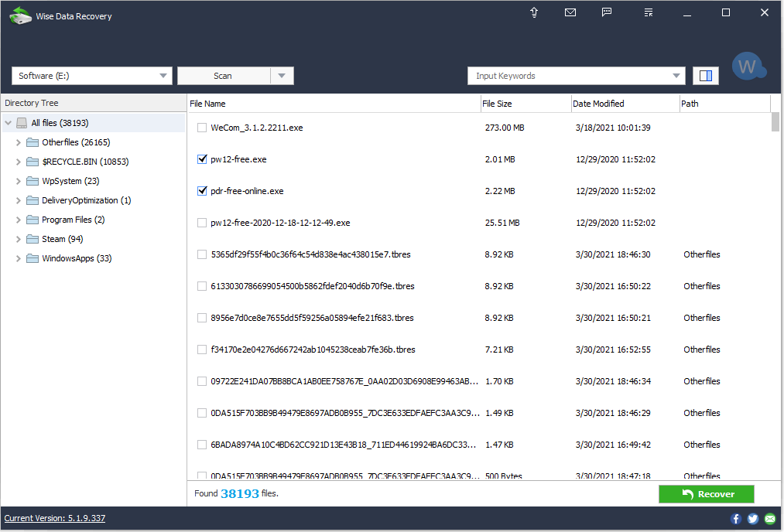This screenshot has height=532, width=784.
Task: Expand the WpSystem tree node
Action: click(x=19, y=181)
